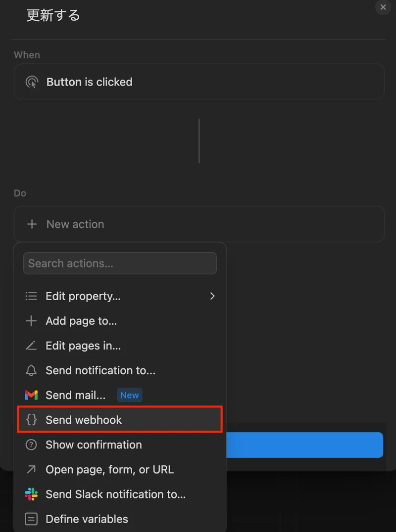Click the New badge next to Send mail
Screen dimensions: 396x532
pos(130,395)
